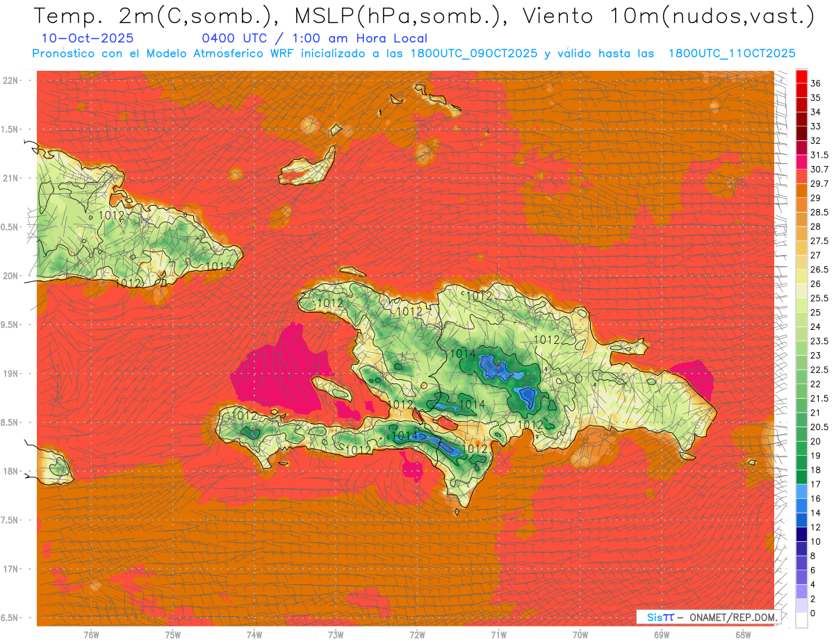
Task: Select magenta swatch between 30.7 and 31.5
Action: (x=801, y=162)
